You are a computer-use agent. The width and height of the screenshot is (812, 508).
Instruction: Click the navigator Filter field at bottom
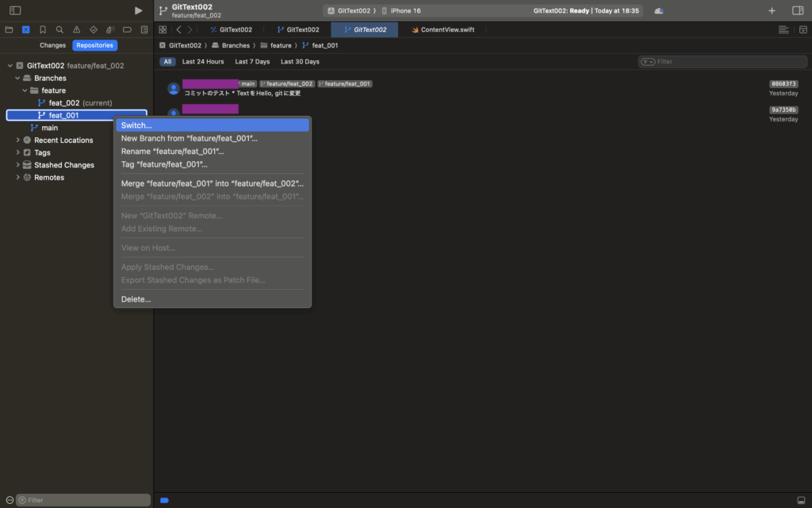click(x=83, y=500)
